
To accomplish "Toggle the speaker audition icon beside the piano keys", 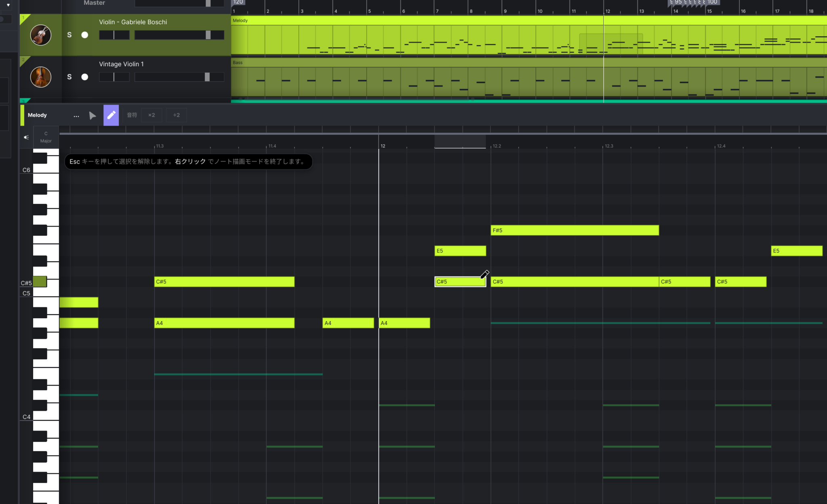I will tap(26, 137).
